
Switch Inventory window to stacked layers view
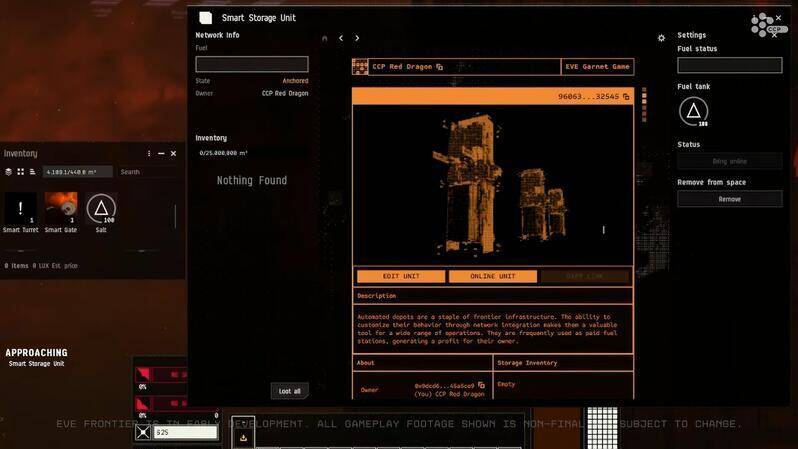click(x=9, y=172)
